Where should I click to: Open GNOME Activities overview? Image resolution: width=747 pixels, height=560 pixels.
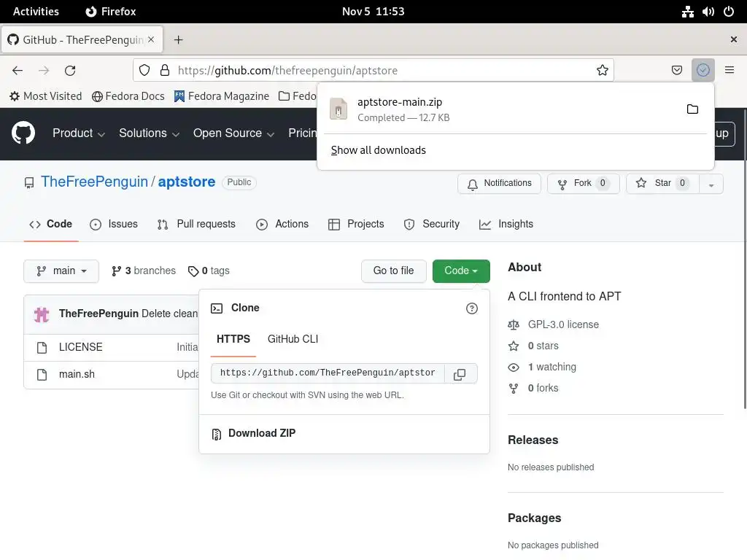pyautogui.click(x=36, y=12)
